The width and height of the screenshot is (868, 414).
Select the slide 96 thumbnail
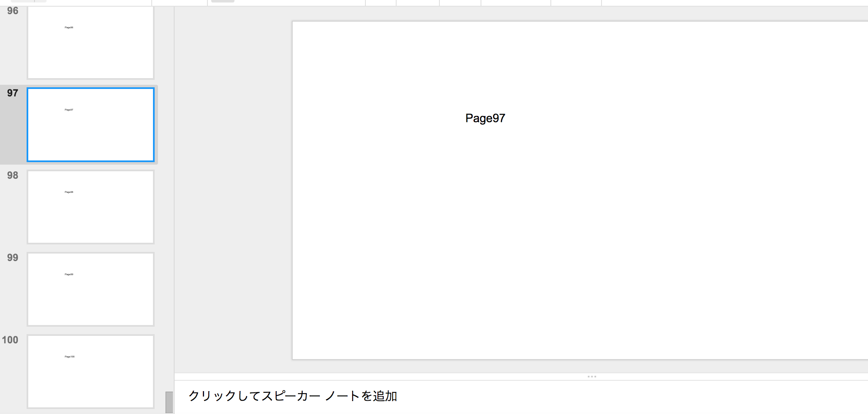click(91, 42)
